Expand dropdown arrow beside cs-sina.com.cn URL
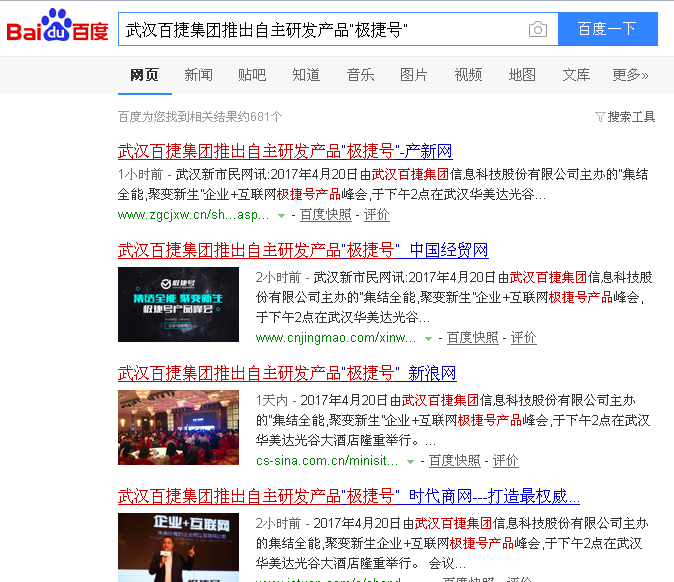The width and height of the screenshot is (674, 582). click(410, 462)
